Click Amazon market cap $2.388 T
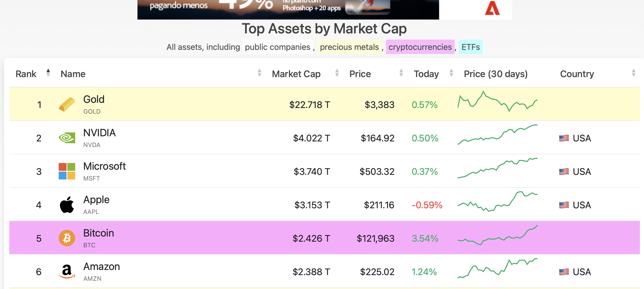 pos(311,272)
